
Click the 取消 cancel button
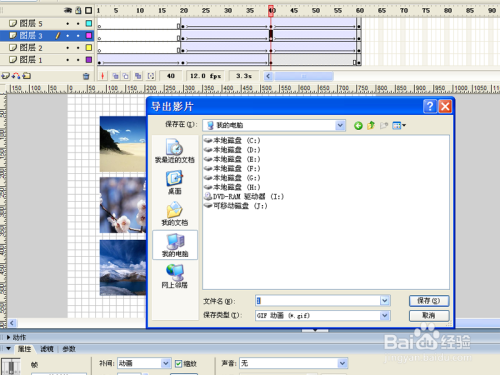(x=429, y=315)
